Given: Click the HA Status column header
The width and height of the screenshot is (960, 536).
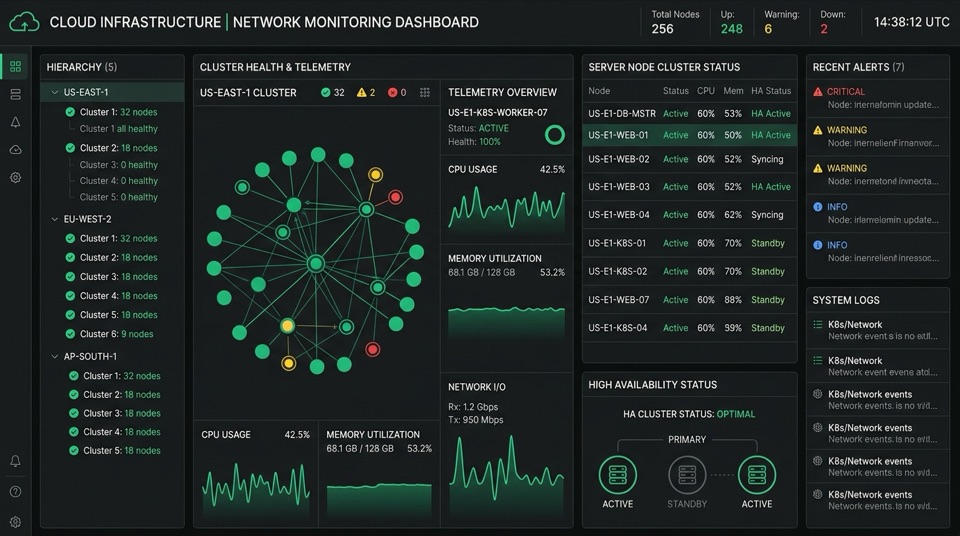Looking at the screenshot, I should pos(771,91).
